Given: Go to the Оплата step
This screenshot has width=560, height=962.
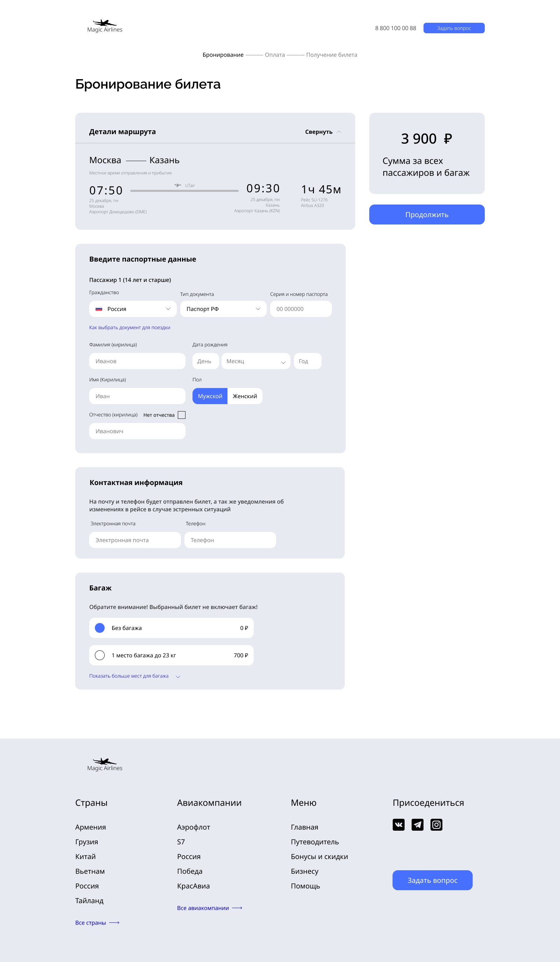Looking at the screenshot, I should 275,55.
